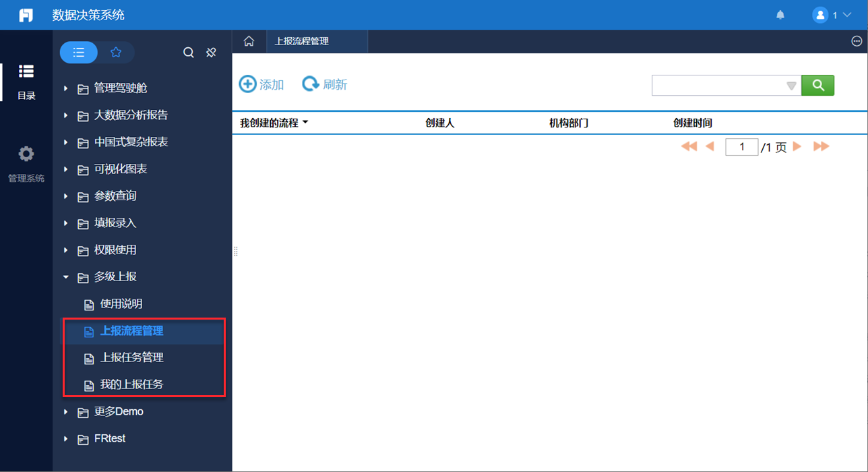Expand the 权限使用 folder arrow
The width and height of the screenshot is (868, 472).
pos(66,250)
